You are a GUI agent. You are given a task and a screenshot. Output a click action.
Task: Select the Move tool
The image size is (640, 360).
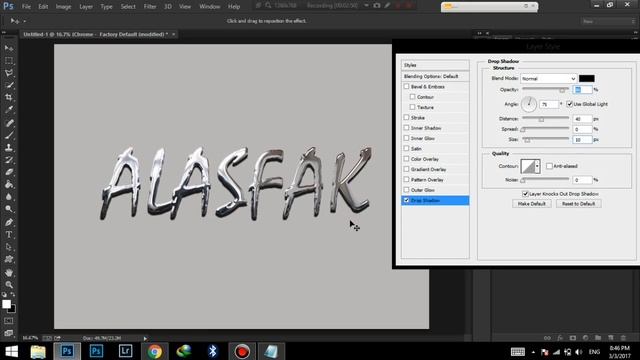click(x=9, y=48)
